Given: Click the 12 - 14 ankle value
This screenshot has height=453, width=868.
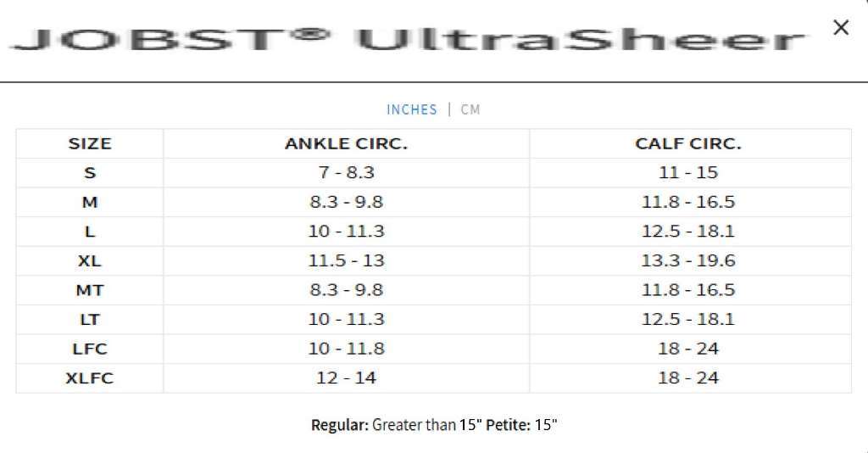Looking at the screenshot, I should (346, 378).
